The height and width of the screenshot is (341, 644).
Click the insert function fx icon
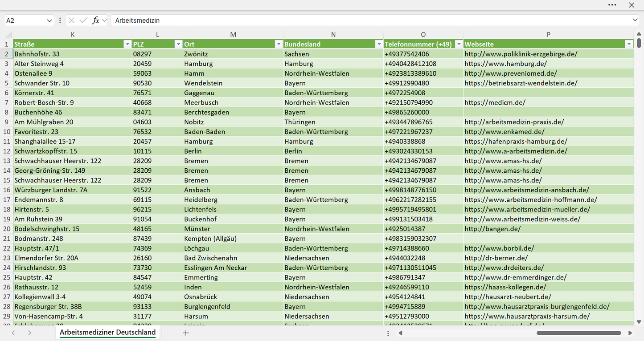click(95, 20)
